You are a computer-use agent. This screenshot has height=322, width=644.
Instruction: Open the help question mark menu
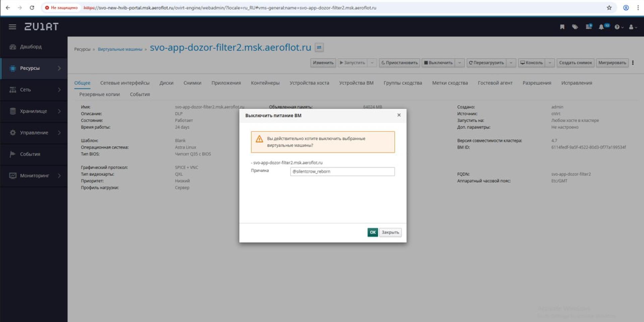pyautogui.click(x=618, y=27)
